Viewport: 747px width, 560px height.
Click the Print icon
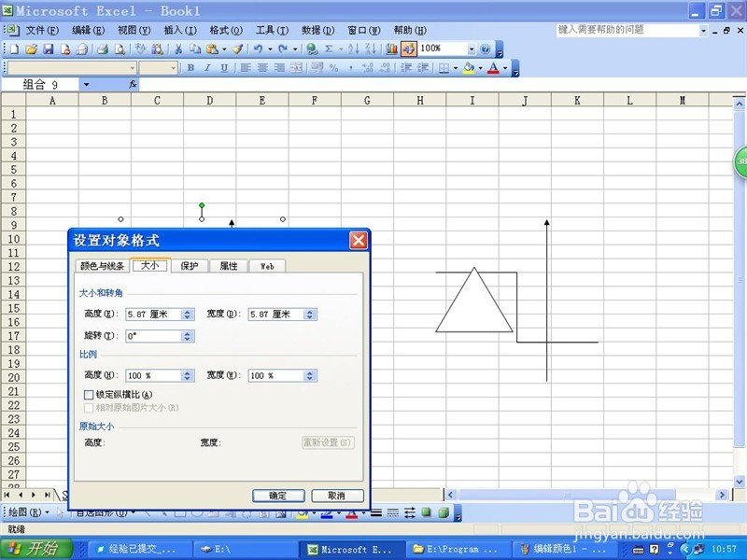(x=102, y=49)
